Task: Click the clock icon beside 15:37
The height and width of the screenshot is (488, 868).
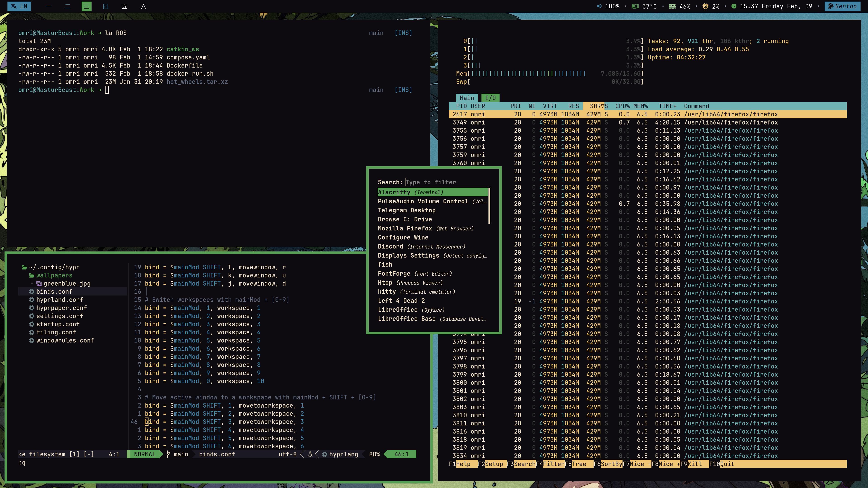Action: pyautogui.click(x=734, y=6)
